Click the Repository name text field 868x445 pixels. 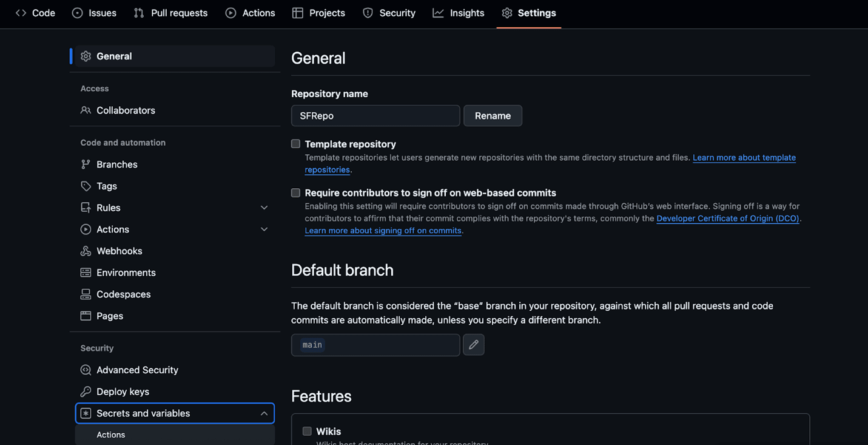375,116
